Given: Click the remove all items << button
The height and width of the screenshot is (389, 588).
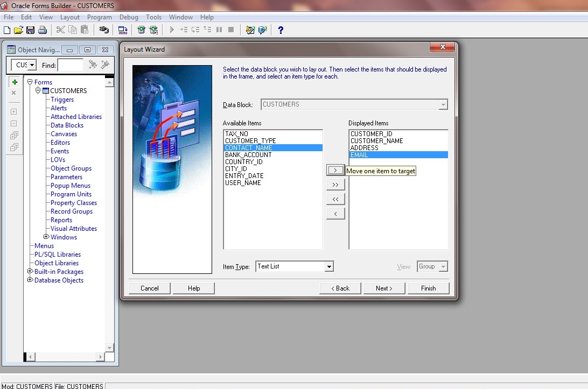Looking at the screenshot, I should pos(335,199).
